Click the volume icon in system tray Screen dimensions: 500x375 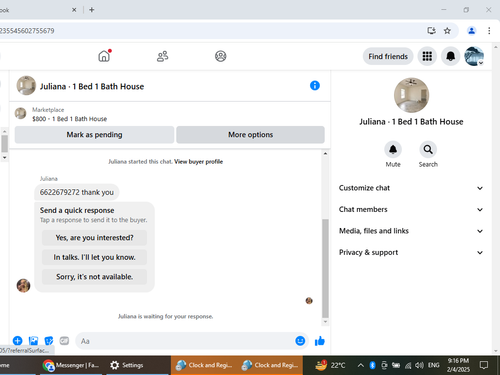(419, 365)
